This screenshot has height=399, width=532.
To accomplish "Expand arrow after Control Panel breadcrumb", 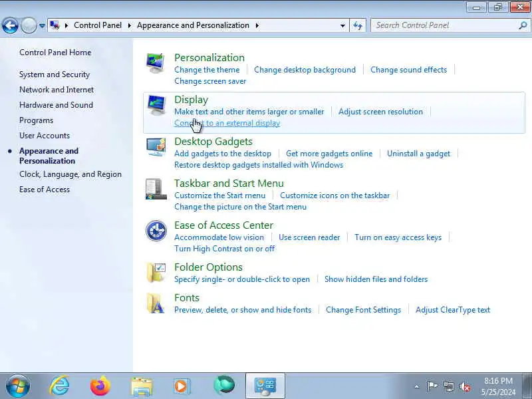I will tap(130, 25).
